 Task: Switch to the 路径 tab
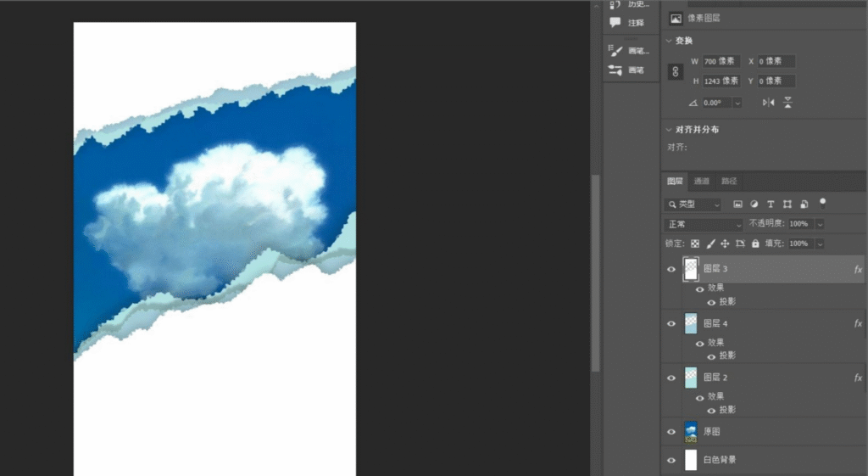point(729,182)
